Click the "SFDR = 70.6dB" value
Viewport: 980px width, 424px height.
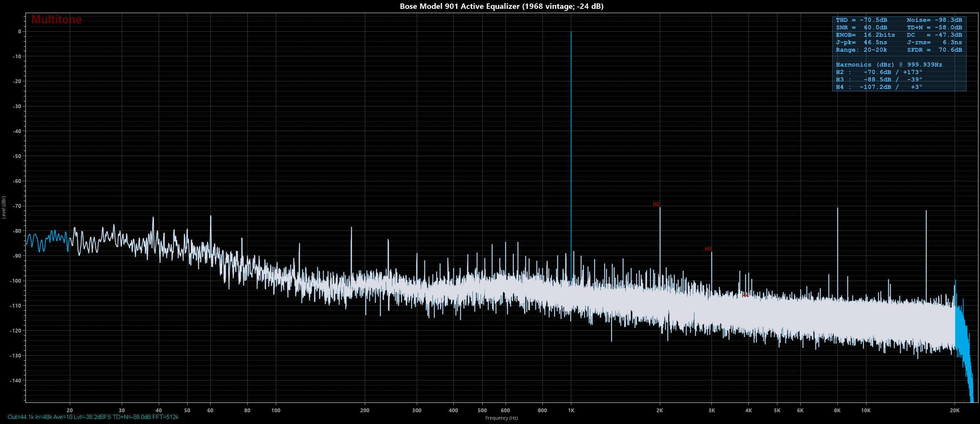[x=934, y=50]
